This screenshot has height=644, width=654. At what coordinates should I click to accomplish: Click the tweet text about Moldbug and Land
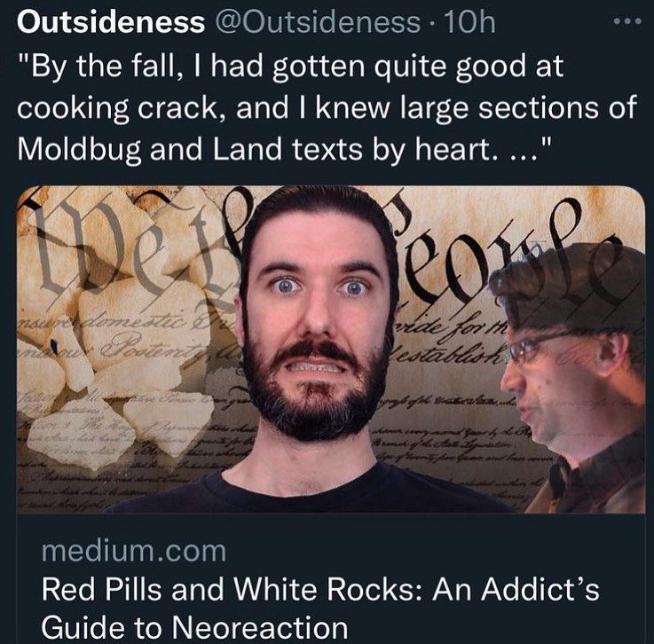point(327,108)
